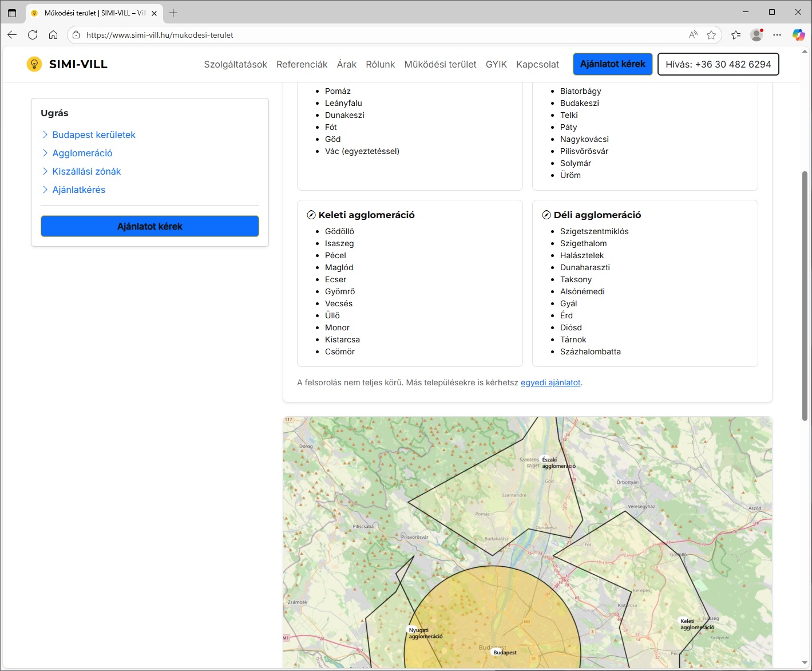Refresh the page with the reload icon
Screen dimensions: 812x671
pos(33,35)
